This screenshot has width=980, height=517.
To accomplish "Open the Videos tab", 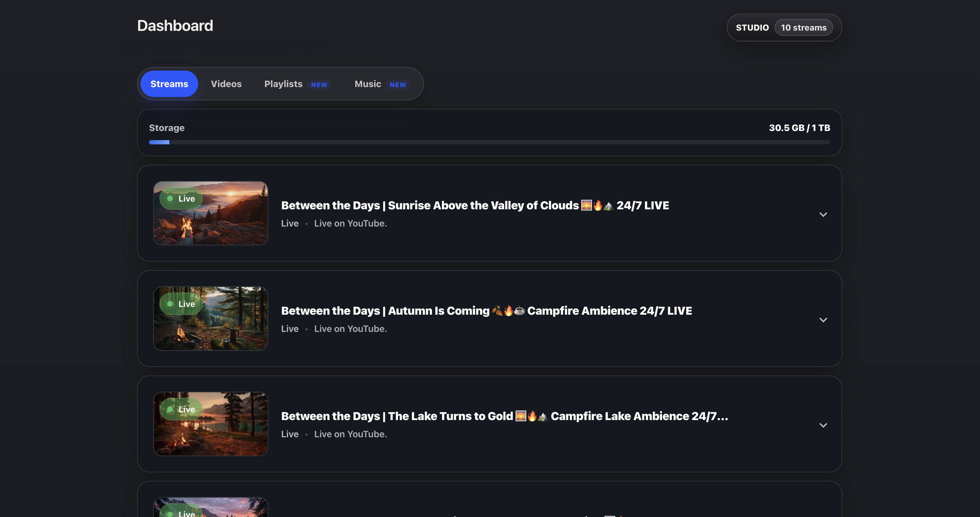I will click(x=226, y=84).
